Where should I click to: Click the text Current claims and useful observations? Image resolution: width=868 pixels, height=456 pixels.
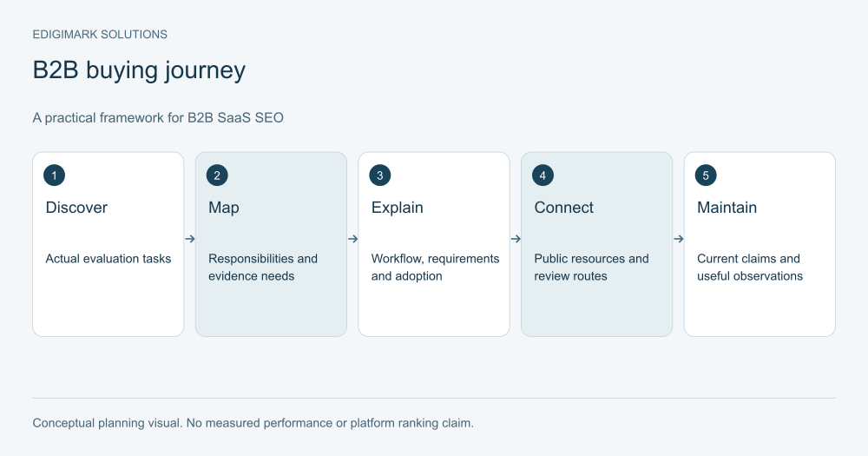[x=750, y=267]
